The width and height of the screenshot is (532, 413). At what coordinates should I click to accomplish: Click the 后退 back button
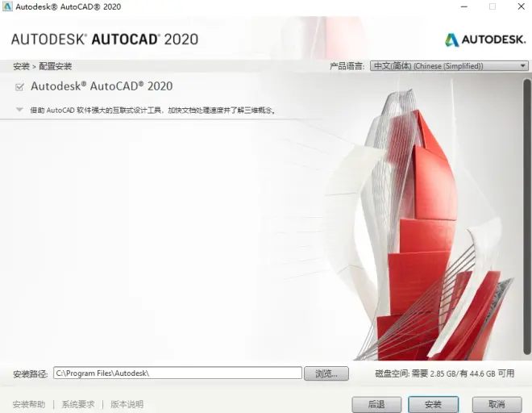click(376, 404)
